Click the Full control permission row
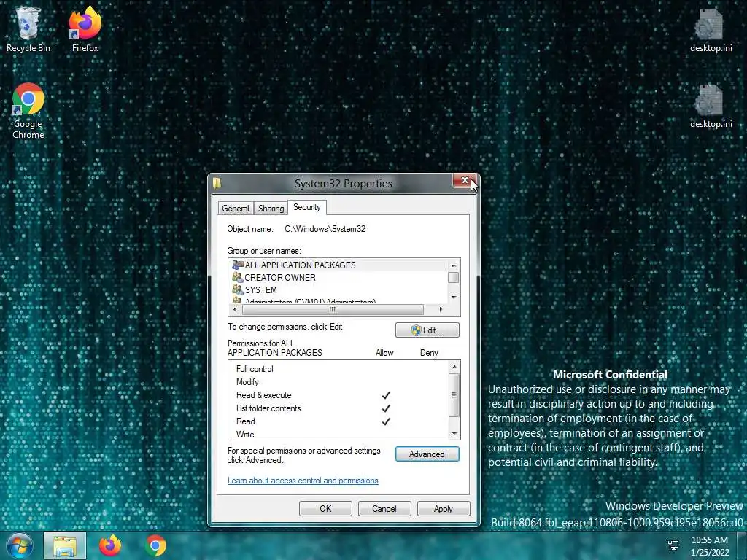This screenshot has width=747, height=560. pos(338,368)
